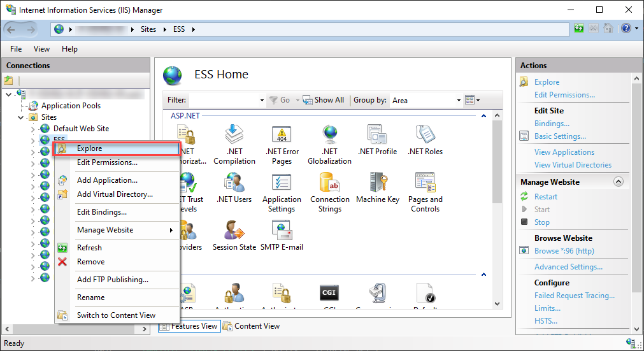
Task: Click the Limits... link under Configure
Action: (547, 308)
